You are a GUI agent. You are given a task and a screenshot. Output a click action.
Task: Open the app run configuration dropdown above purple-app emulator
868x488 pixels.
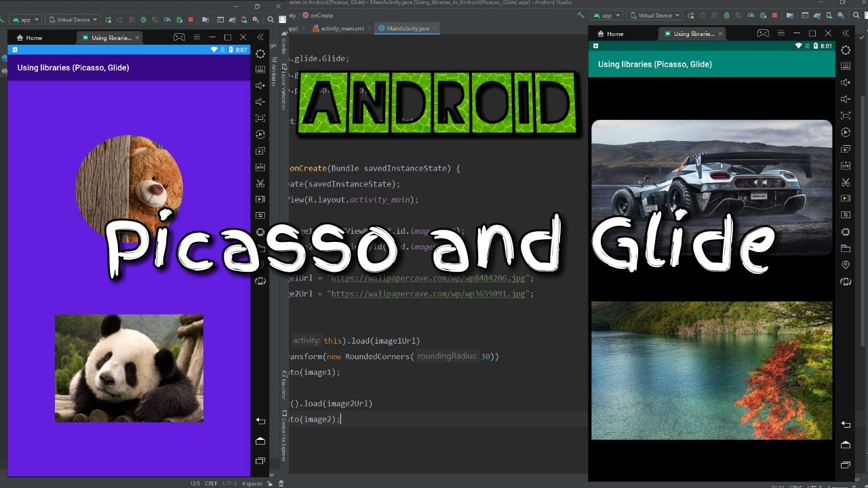(x=25, y=20)
